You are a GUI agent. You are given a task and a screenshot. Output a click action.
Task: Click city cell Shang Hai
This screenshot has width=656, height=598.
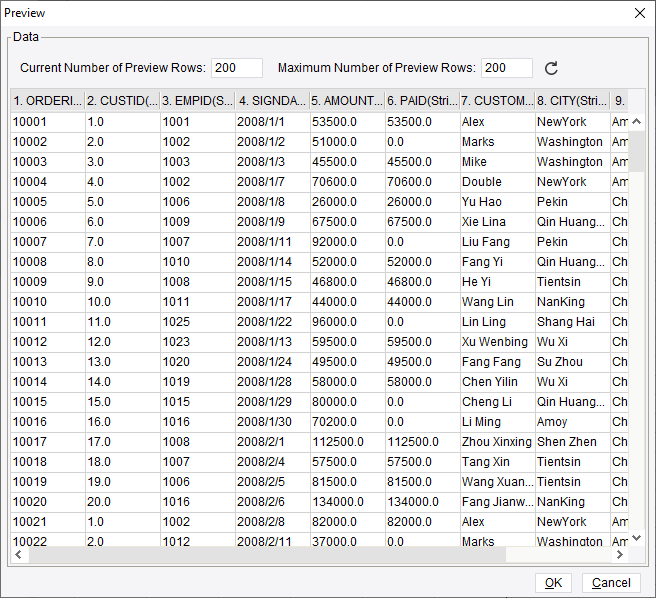tap(572, 322)
